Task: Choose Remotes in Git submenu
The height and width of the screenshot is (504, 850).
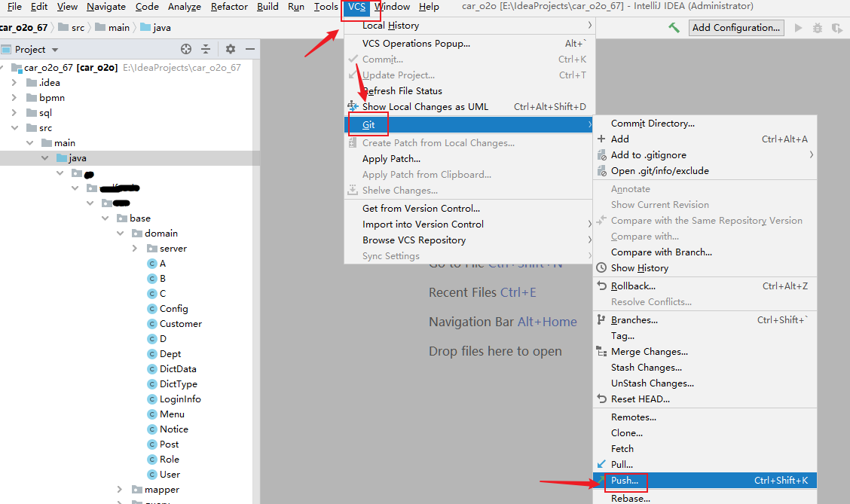Action: (x=705, y=417)
